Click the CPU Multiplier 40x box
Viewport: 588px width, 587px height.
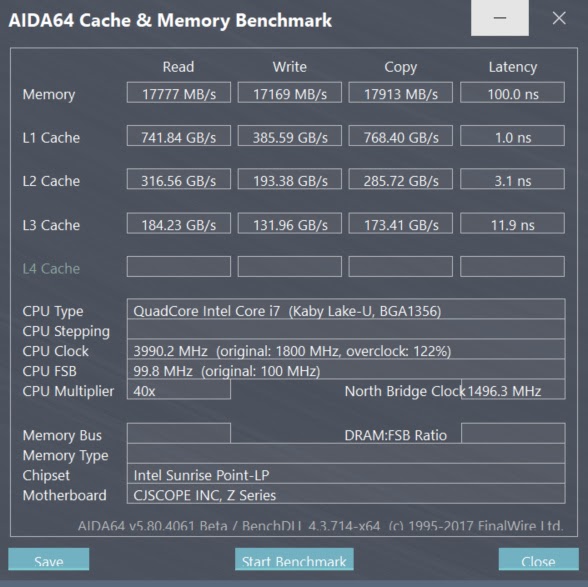point(179,390)
